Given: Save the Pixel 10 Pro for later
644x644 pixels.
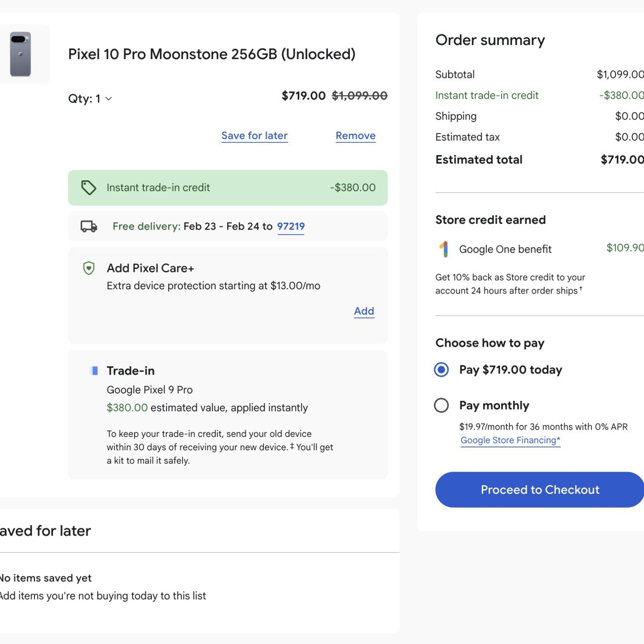Looking at the screenshot, I should [x=254, y=136].
